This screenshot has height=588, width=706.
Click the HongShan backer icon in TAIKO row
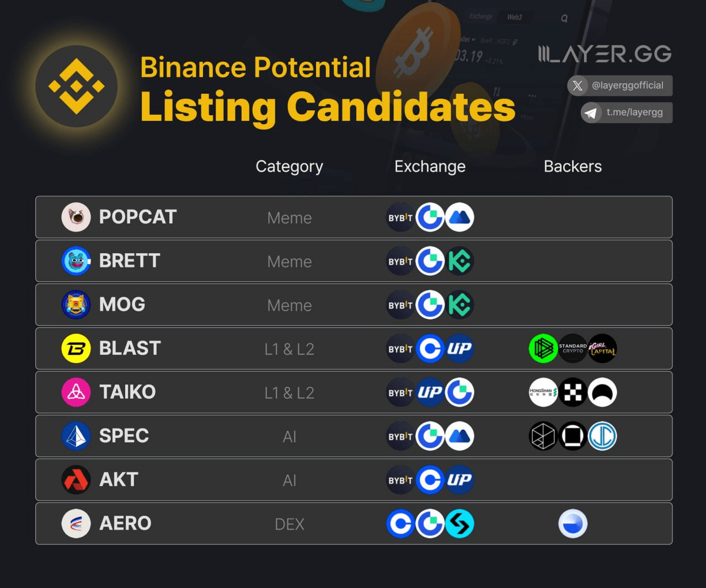[543, 392]
